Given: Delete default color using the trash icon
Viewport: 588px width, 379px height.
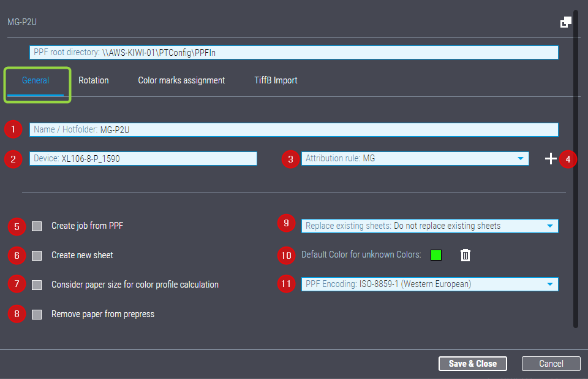Looking at the screenshot, I should pos(465,255).
